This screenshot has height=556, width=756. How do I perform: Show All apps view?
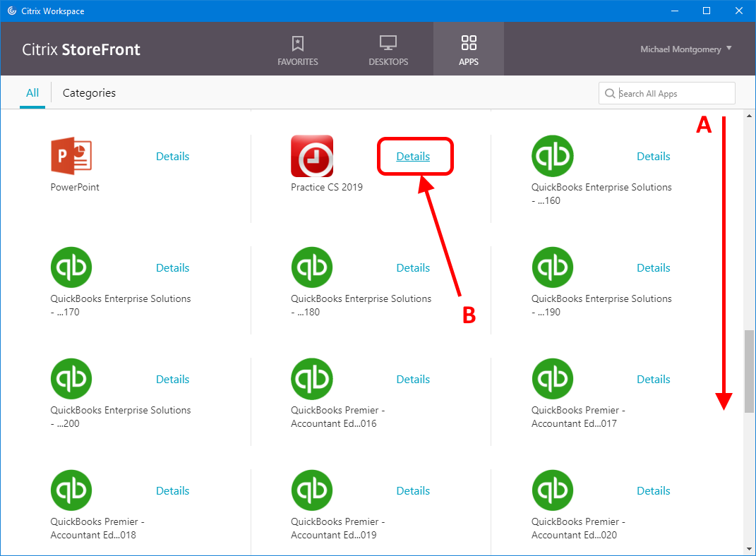point(32,92)
